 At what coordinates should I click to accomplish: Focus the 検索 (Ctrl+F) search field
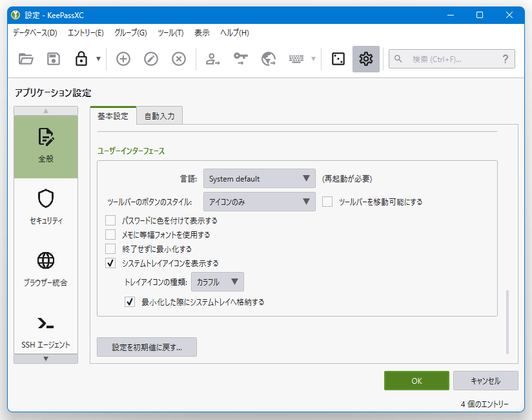coord(451,59)
